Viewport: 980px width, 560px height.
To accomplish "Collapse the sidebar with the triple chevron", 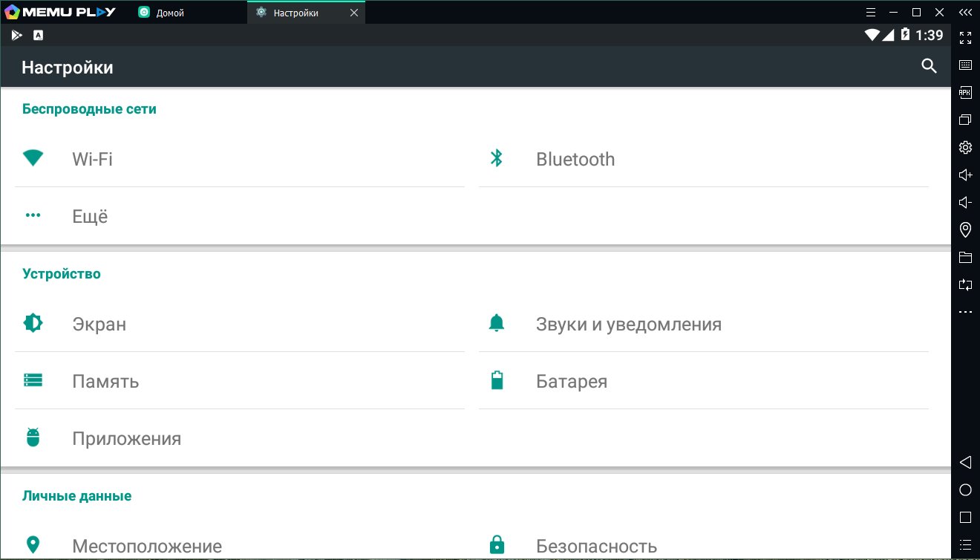I will pyautogui.click(x=964, y=13).
